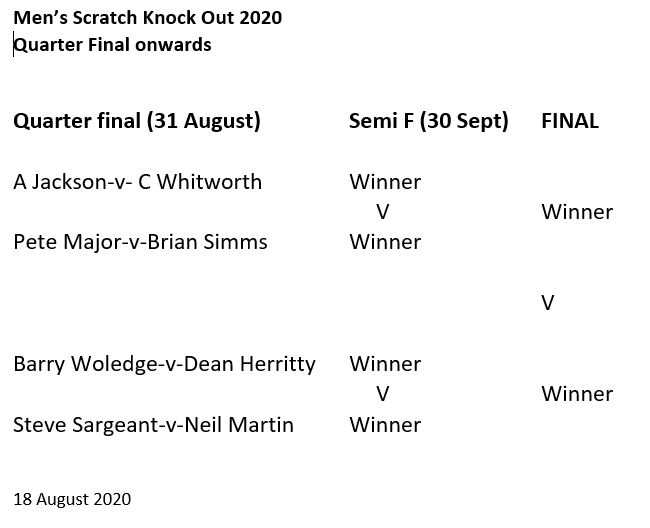The height and width of the screenshot is (528, 650).
Task: Click the "FINAL" column heading
Action: tap(569, 122)
